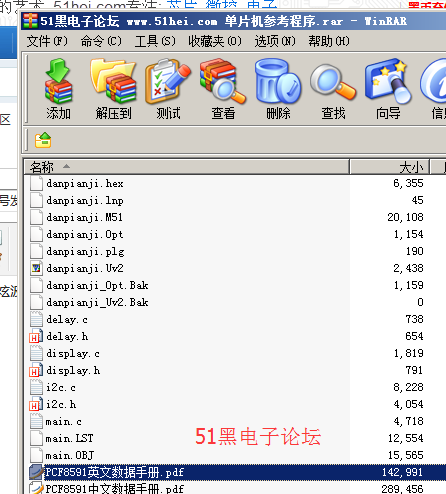
Task: Click the H icon beside i2c.h
Action: tap(36, 404)
